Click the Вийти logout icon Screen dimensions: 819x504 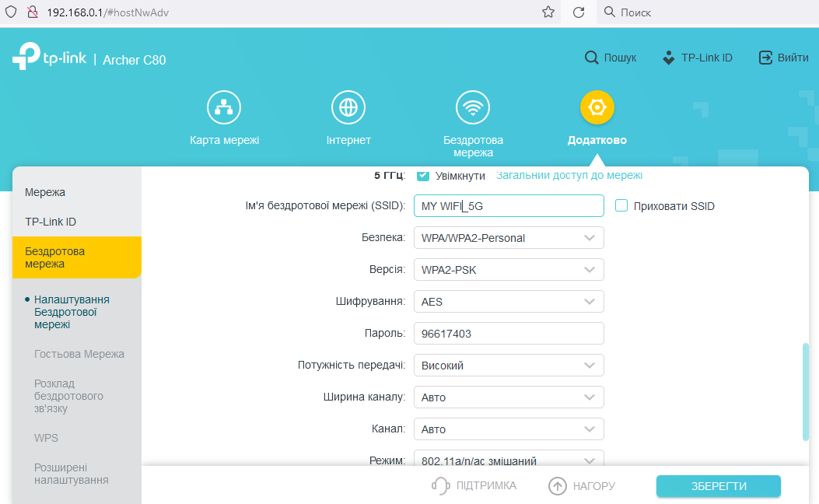click(x=765, y=58)
